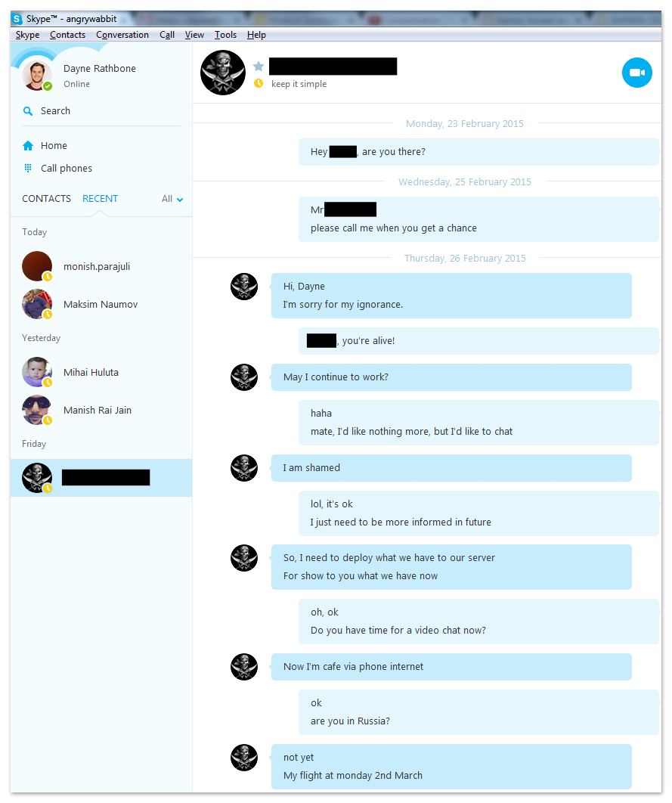
Task: Switch to the CONTACTS tab
Action: coord(47,199)
